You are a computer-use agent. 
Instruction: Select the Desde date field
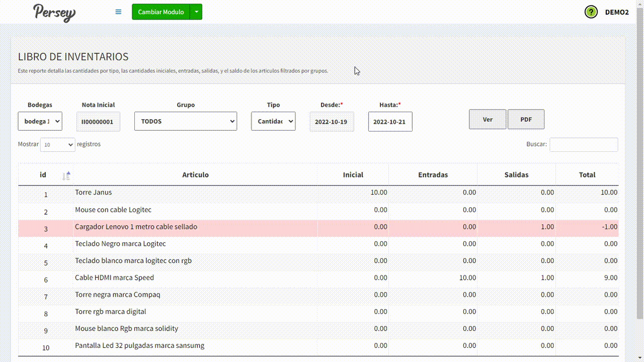click(332, 122)
